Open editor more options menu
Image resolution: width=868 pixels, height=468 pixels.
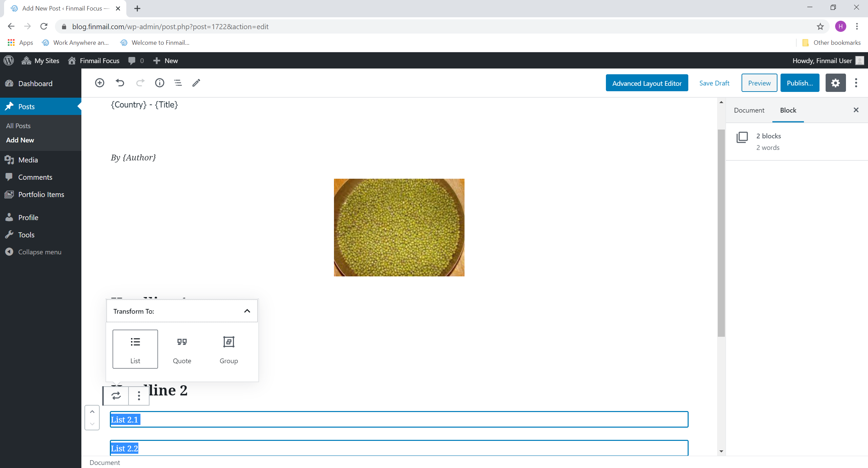(856, 83)
